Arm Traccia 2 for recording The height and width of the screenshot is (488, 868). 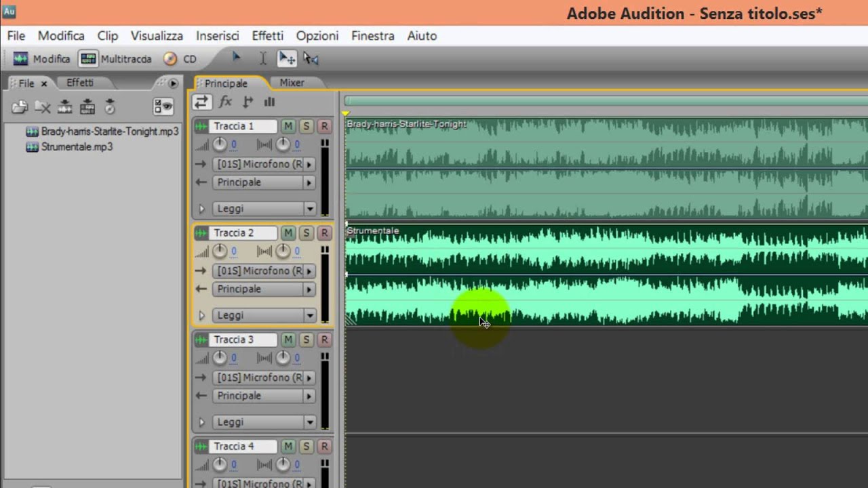(x=324, y=233)
